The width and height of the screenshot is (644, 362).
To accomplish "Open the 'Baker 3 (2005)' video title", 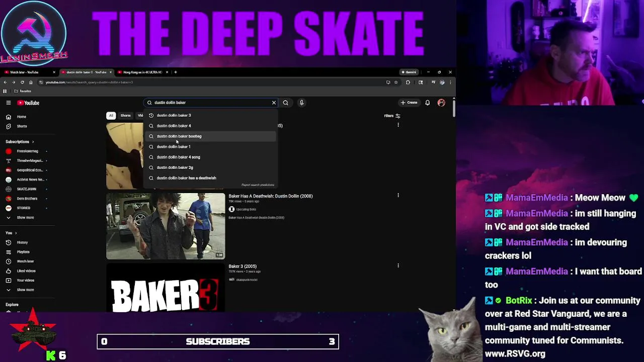I will [243, 266].
